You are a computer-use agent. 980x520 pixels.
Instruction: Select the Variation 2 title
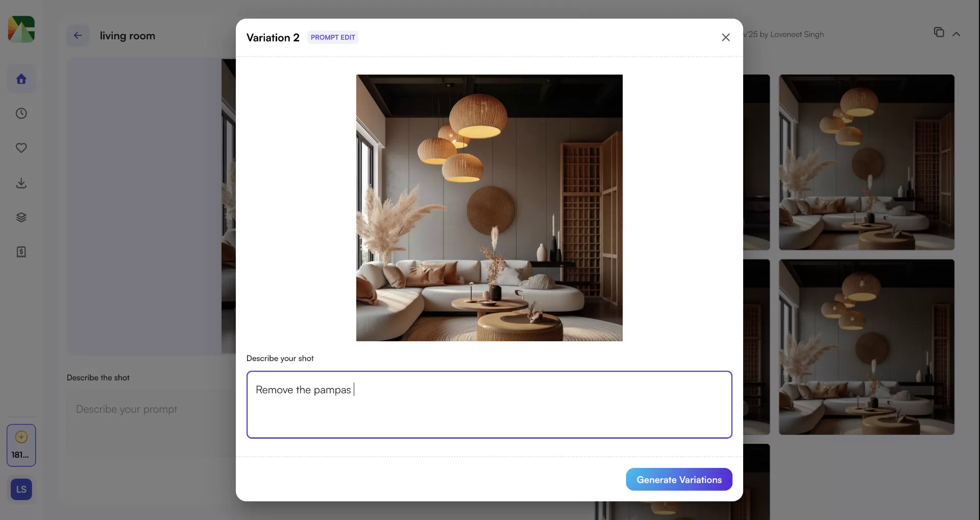tap(273, 37)
